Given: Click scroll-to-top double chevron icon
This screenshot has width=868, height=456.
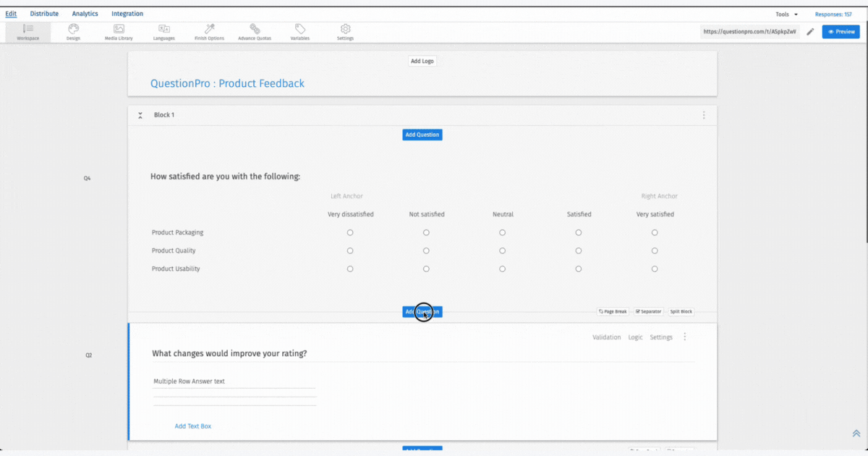Looking at the screenshot, I should [x=856, y=434].
